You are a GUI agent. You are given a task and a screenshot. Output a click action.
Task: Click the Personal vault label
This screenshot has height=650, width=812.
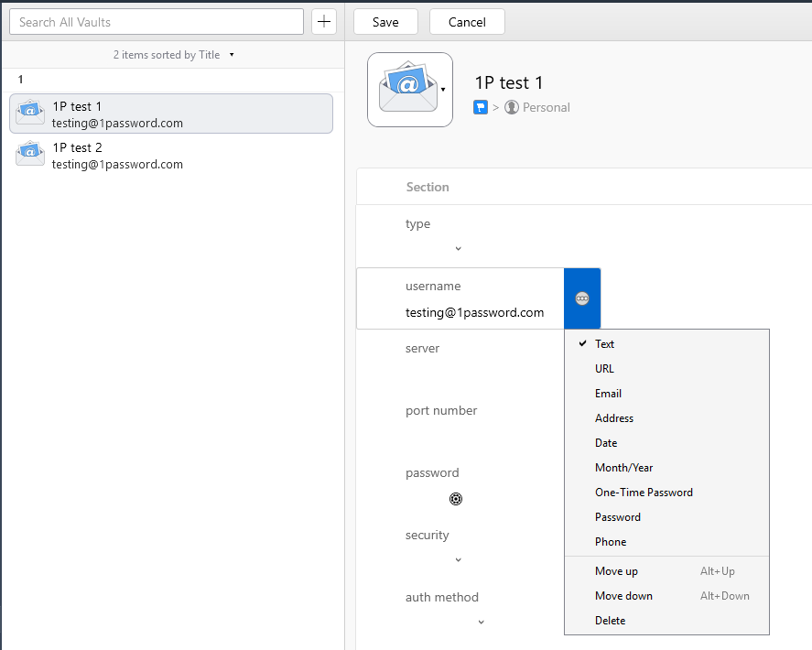coord(547,107)
